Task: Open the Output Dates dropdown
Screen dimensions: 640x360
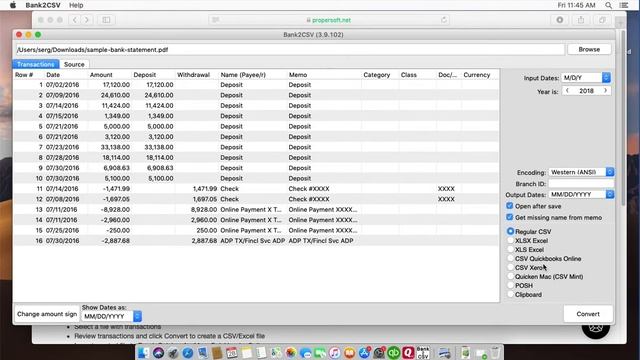Action: [581, 194]
